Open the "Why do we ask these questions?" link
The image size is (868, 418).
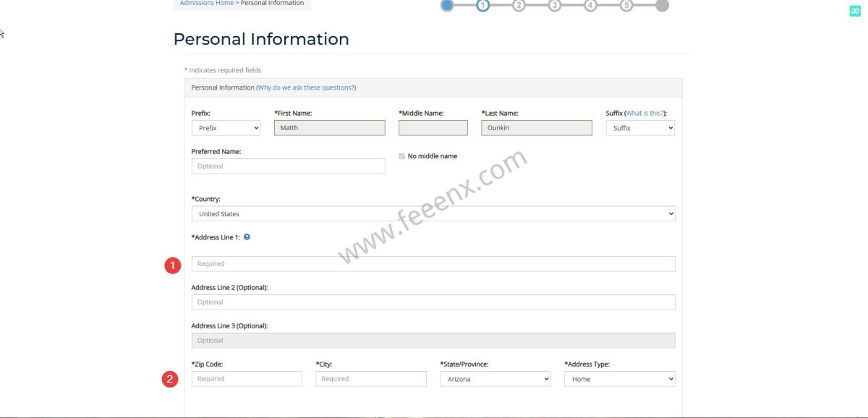(306, 88)
